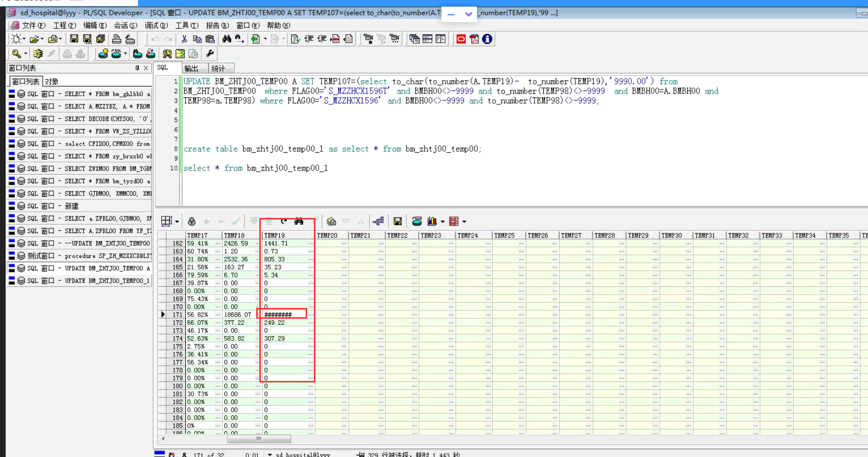Pin the 窗口列表 panel with pushpin
This screenshot has height=457, width=868.
click(137, 68)
